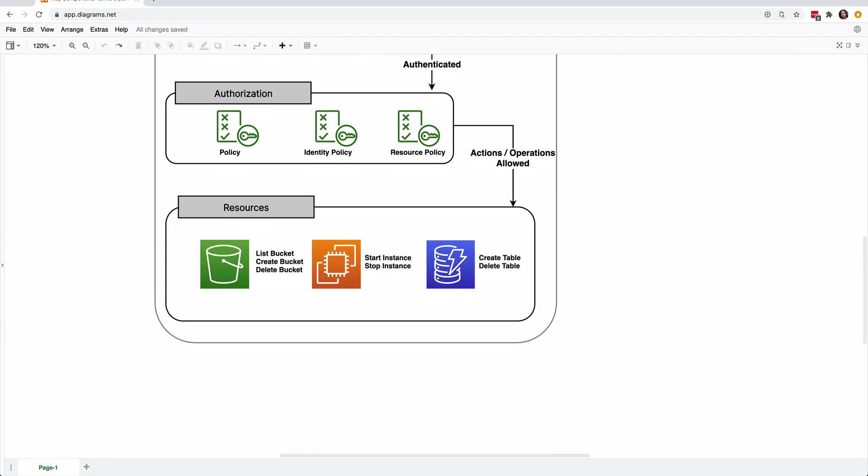Redo the last action
The height and width of the screenshot is (476, 868).
coord(119,46)
